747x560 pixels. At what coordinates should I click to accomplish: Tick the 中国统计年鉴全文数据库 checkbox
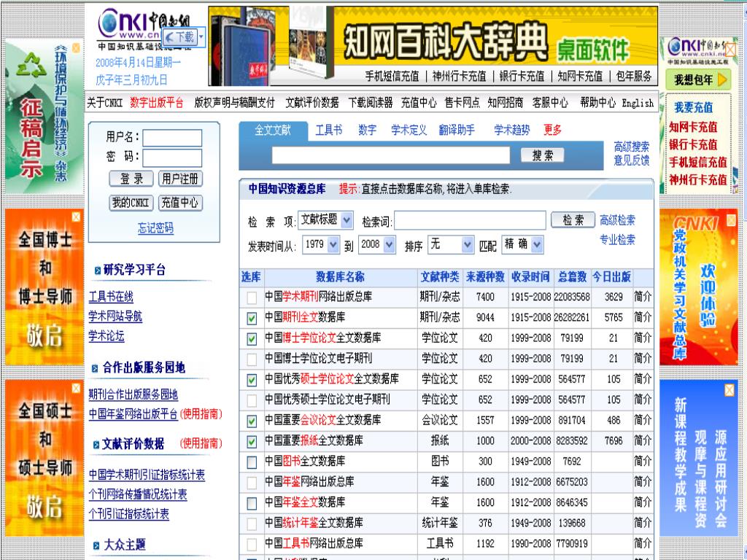tap(252, 524)
